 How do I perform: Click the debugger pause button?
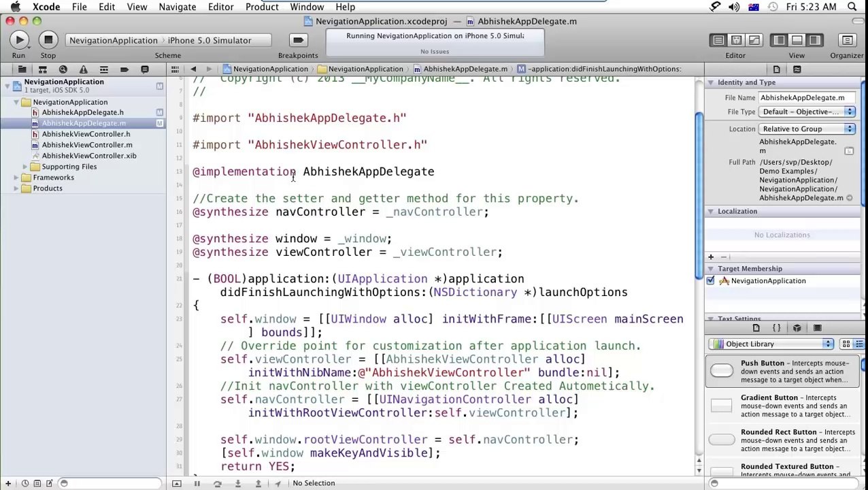197,483
